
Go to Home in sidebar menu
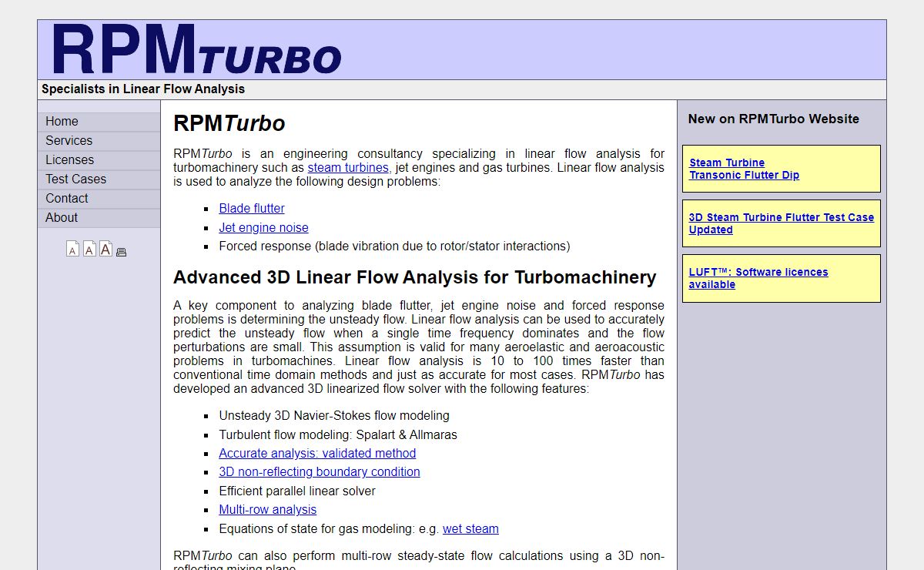pyautogui.click(x=99, y=122)
